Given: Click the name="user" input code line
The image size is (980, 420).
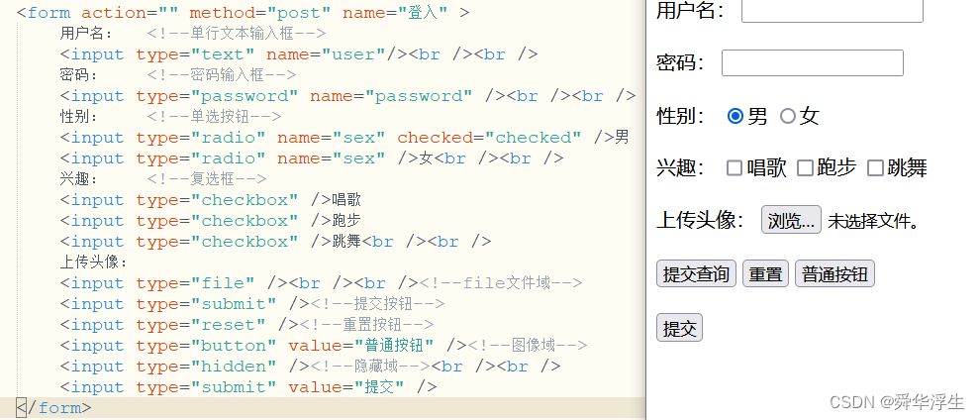Looking at the screenshot, I should point(299,54).
